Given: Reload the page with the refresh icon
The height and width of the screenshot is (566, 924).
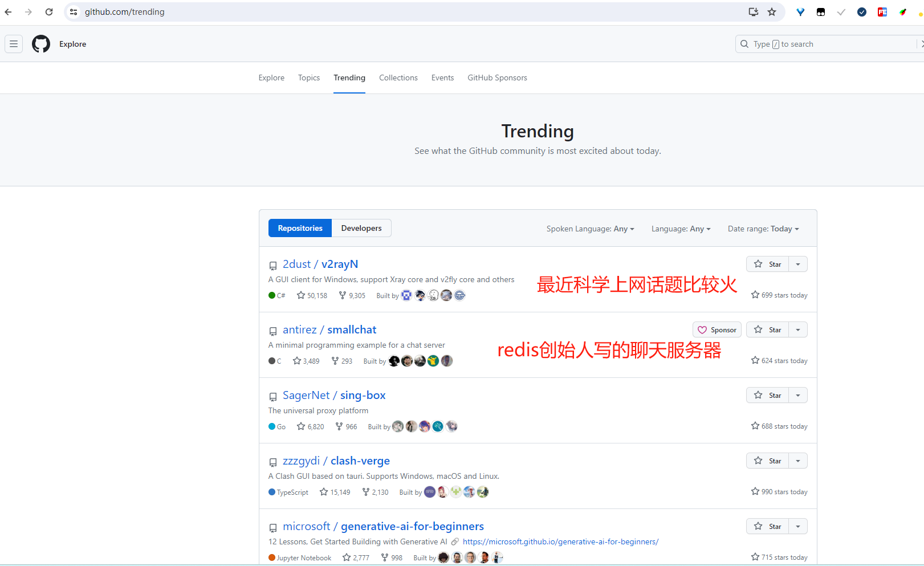Looking at the screenshot, I should (x=49, y=12).
